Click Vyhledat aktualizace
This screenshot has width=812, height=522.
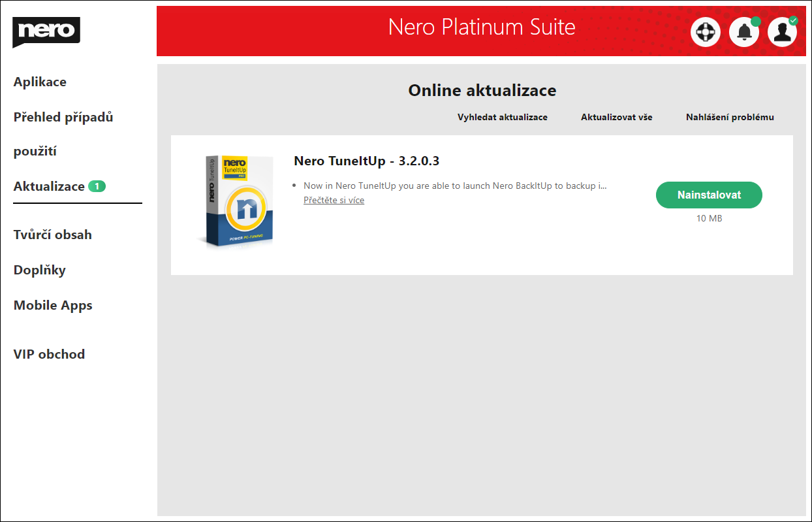click(502, 118)
